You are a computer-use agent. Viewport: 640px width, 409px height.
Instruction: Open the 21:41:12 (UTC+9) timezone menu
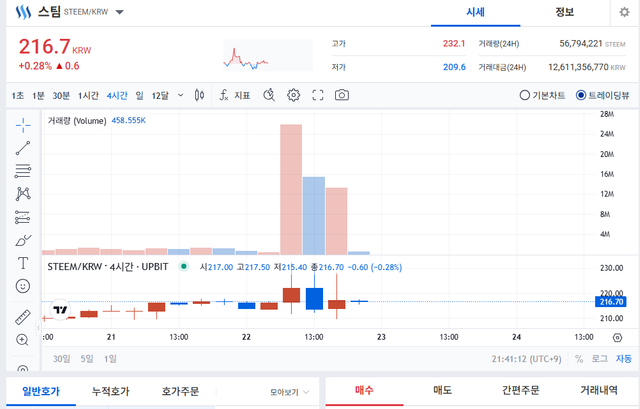tap(527, 359)
